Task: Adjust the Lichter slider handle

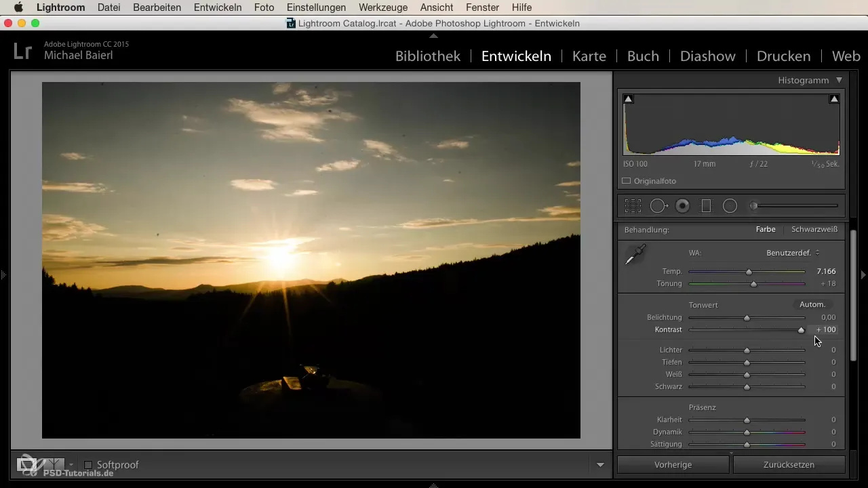Action: click(x=747, y=350)
